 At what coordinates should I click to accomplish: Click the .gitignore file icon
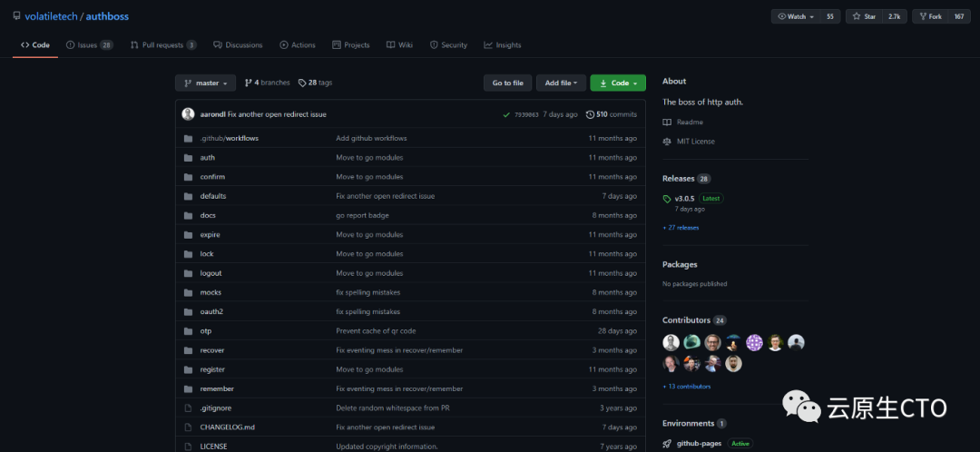pos(188,408)
